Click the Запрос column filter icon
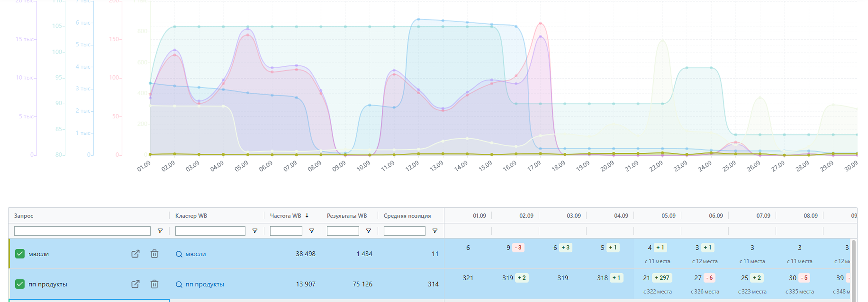 pos(160,231)
